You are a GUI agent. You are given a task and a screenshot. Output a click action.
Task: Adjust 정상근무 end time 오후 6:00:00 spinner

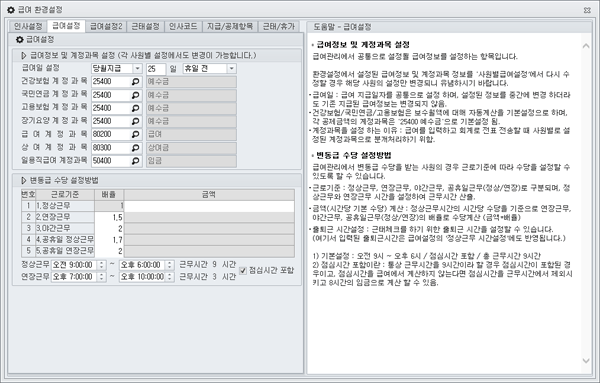coord(170,265)
